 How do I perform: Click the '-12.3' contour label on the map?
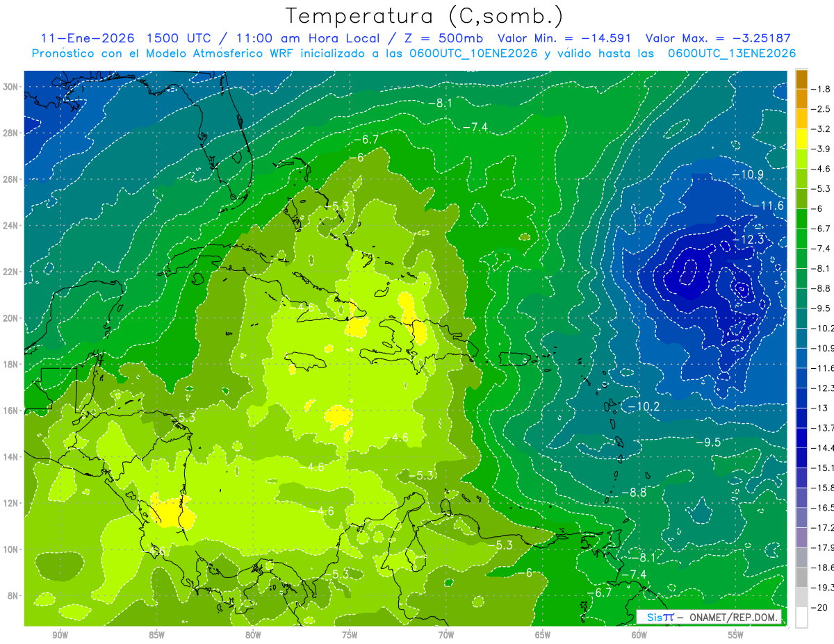coord(748,240)
